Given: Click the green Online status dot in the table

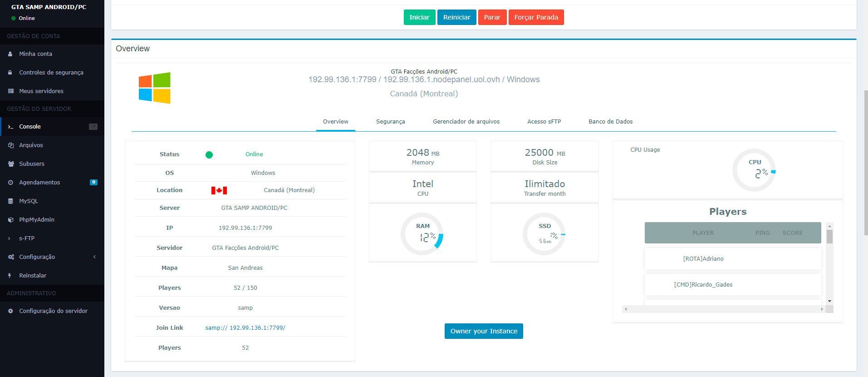Looking at the screenshot, I should [209, 155].
